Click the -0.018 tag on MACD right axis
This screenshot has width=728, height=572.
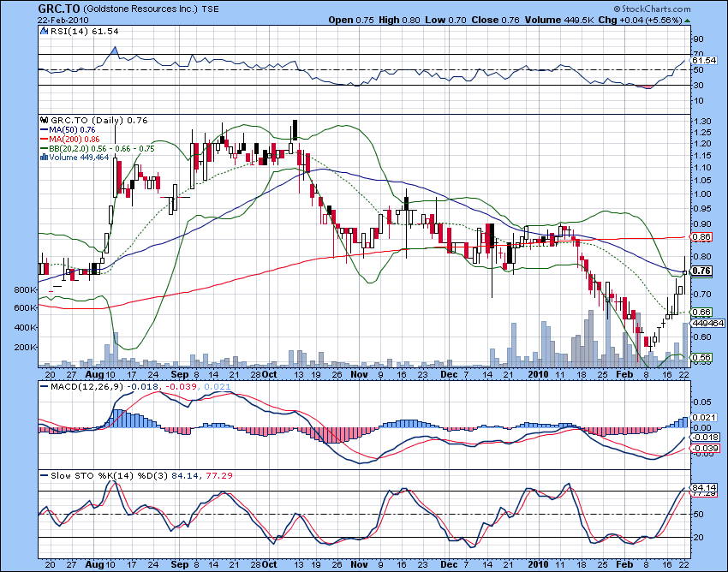coord(705,438)
